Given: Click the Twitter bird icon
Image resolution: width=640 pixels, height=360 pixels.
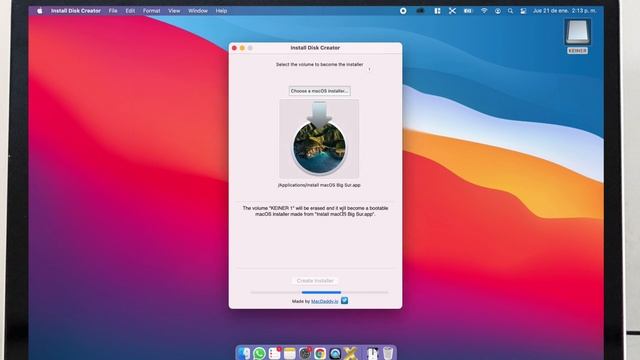Looking at the screenshot, I should pyautogui.click(x=344, y=300).
